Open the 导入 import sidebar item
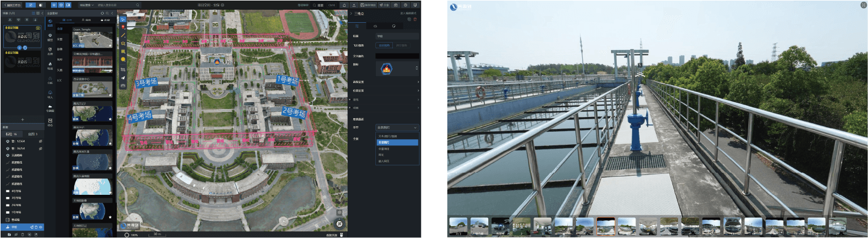Image resolution: width=868 pixels, height=238 pixels. (50, 94)
